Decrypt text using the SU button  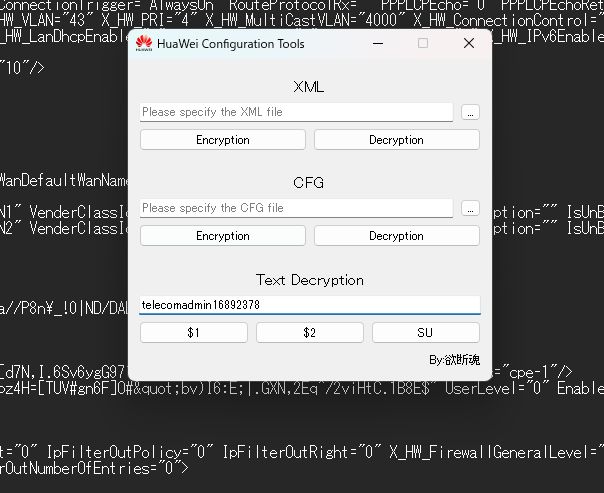426,332
